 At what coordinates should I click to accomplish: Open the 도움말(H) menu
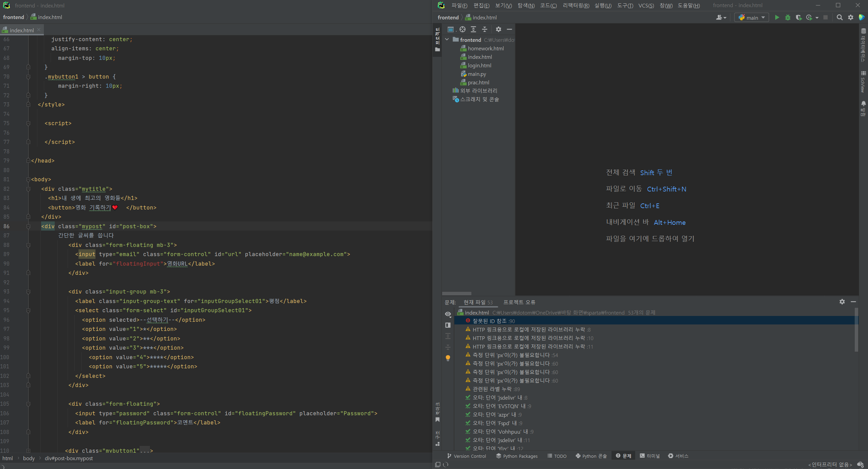[x=689, y=5]
